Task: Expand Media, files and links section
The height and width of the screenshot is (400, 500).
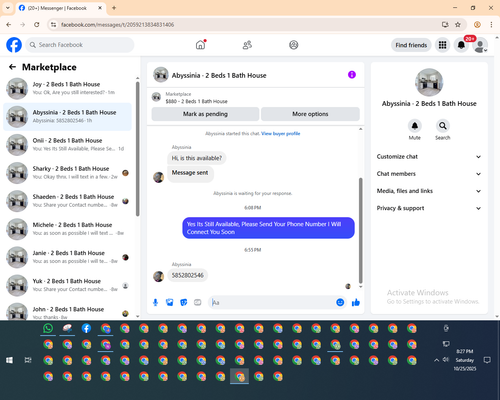Action: coord(429,191)
